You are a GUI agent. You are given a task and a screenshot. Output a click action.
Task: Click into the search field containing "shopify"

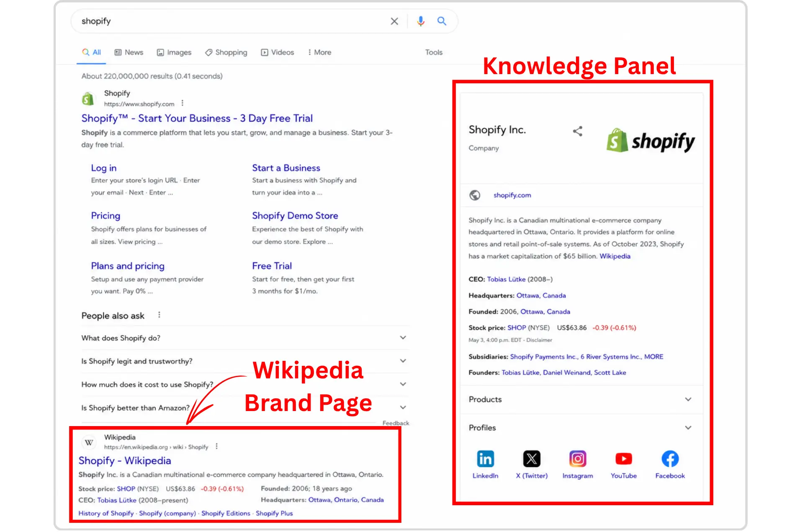[230, 21]
